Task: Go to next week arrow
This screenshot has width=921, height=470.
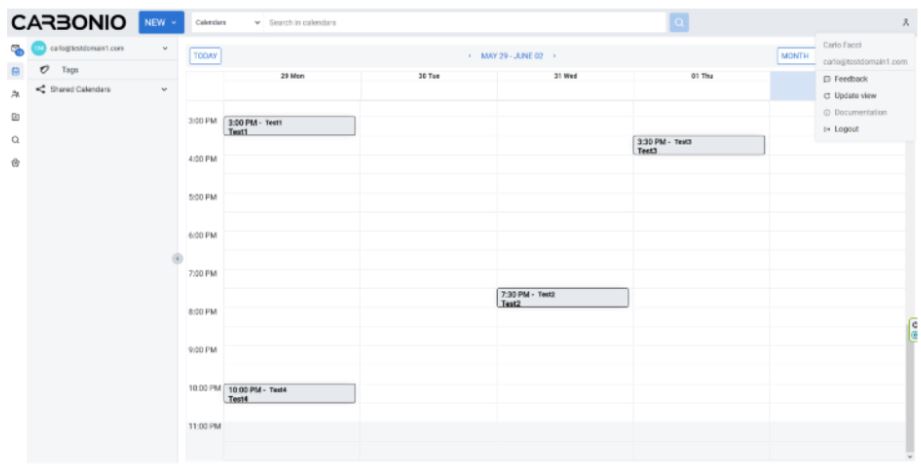Action: pyautogui.click(x=554, y=56)
